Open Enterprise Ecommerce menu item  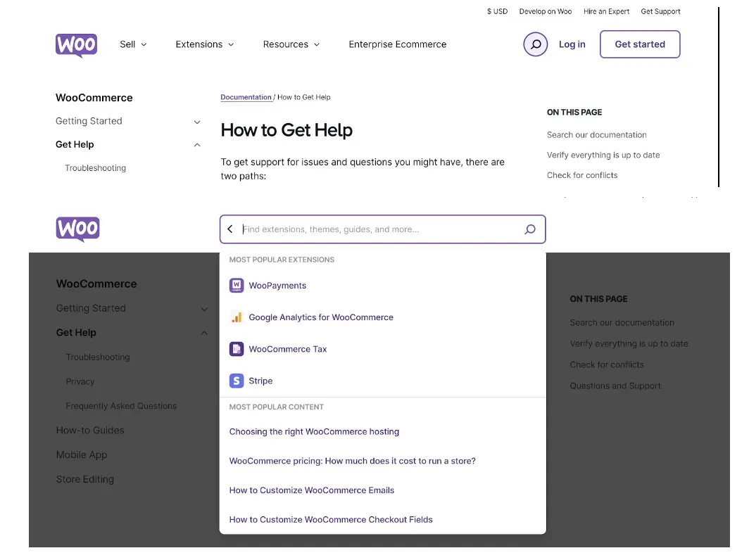coord(398,44)
